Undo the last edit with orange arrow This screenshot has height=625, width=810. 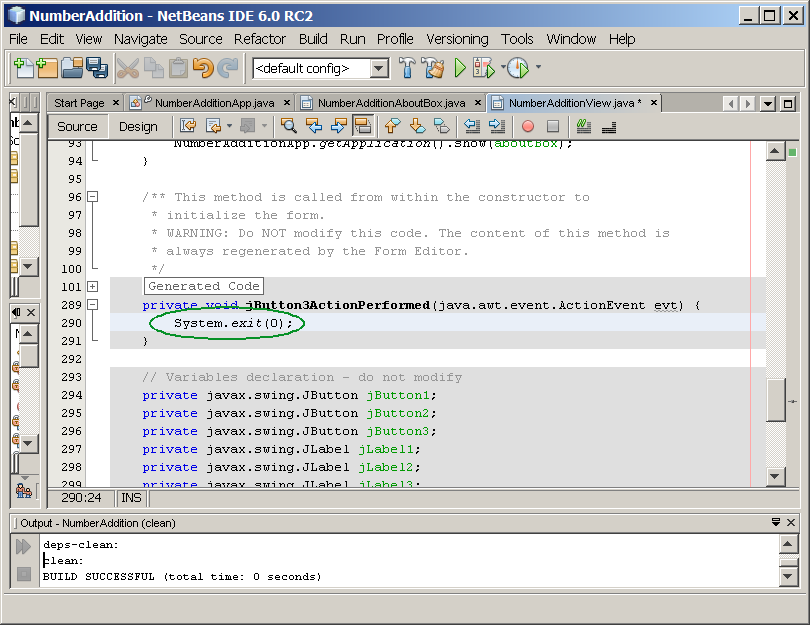coord(202,68)
